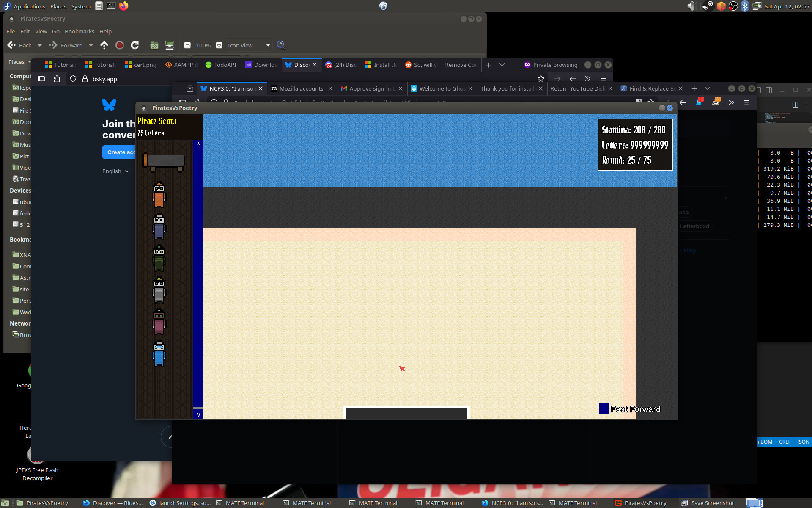Open the JPEXS Free Flash Decompiler desktop icon

(37, 464)
